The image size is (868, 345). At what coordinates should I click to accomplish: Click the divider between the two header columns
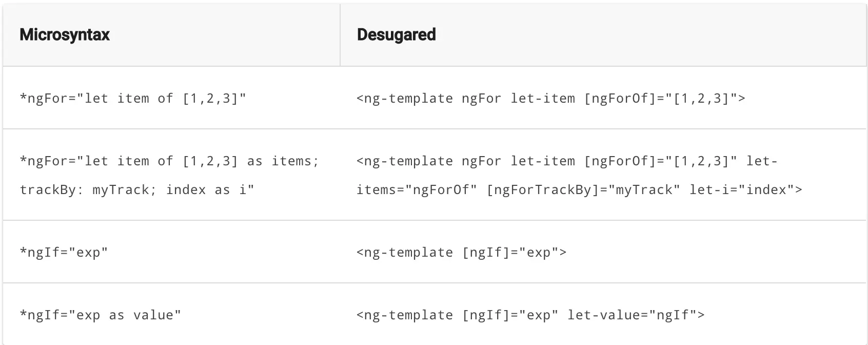pyautogui.click(x=340, y=35)
